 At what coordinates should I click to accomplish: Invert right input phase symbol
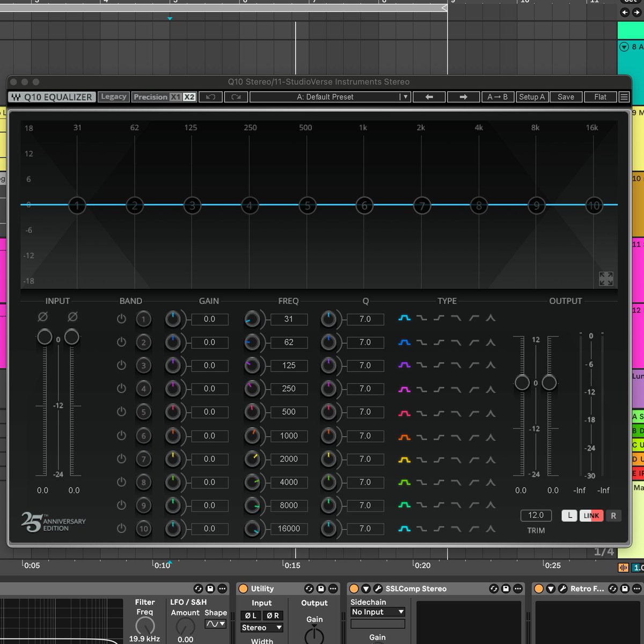pos(72,317)
